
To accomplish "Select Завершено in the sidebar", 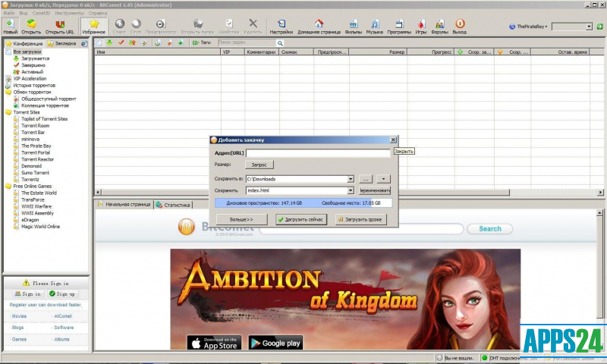I will [x=33, y=65].
